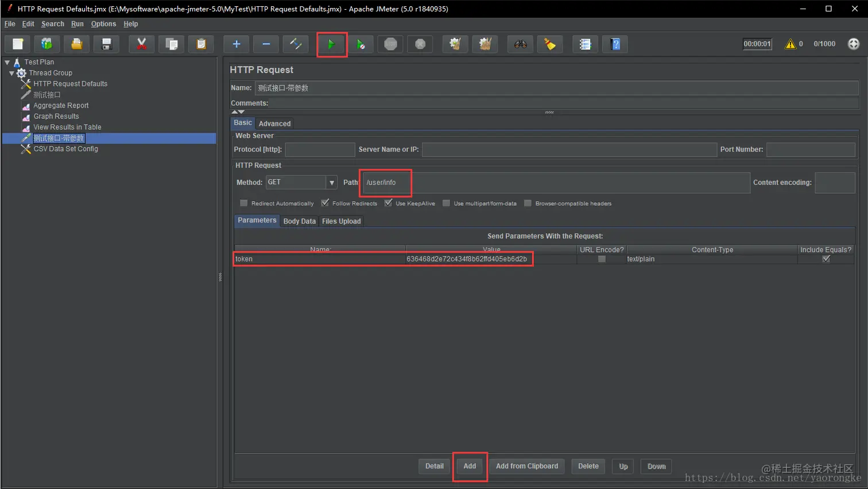868x489 pixels.
Task: Click the comments panel collapse arrows
Action: coord(238,111)
